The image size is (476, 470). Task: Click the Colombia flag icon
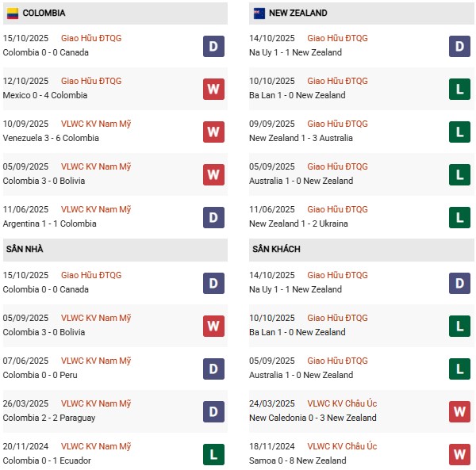click(12, 13)
